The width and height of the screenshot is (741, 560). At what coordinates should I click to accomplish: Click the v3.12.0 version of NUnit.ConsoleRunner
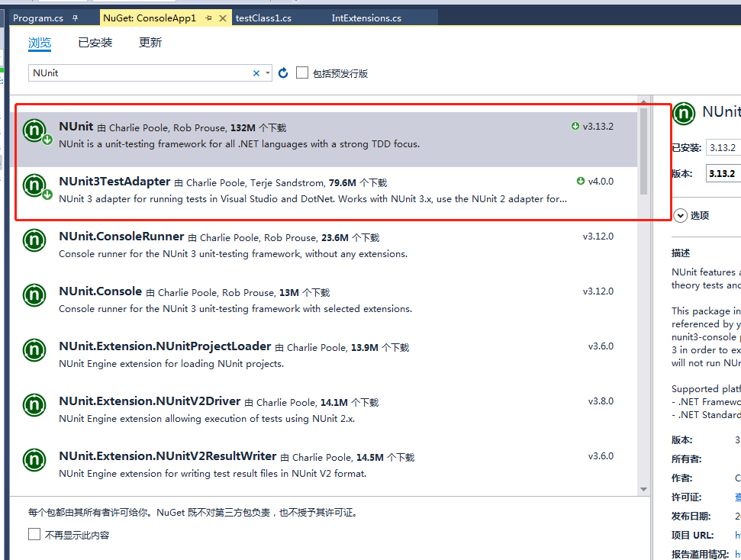pos(598,237)
